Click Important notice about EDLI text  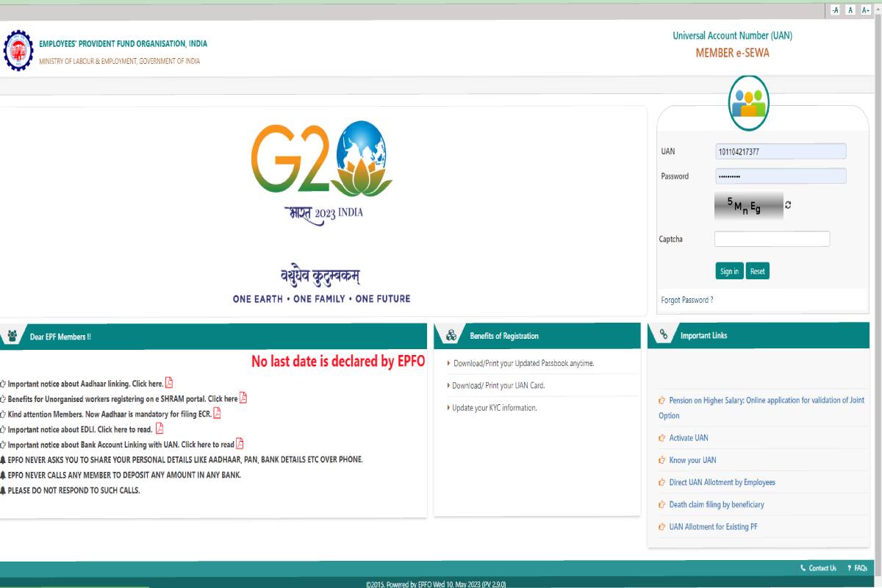80,429
